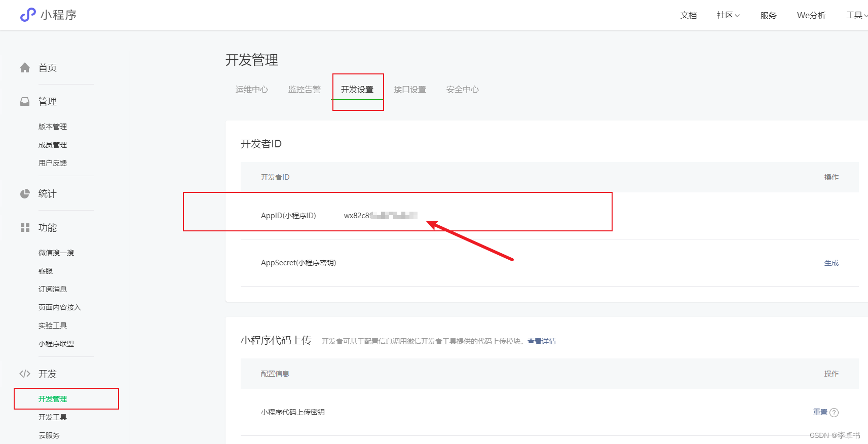868x444 pixels.
Task: Open 实验工具 in the sidebar
Action: pos(53,326)
